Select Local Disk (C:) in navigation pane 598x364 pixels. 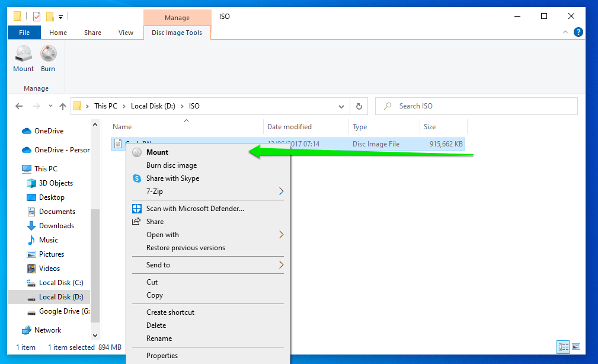click(60, 283)
